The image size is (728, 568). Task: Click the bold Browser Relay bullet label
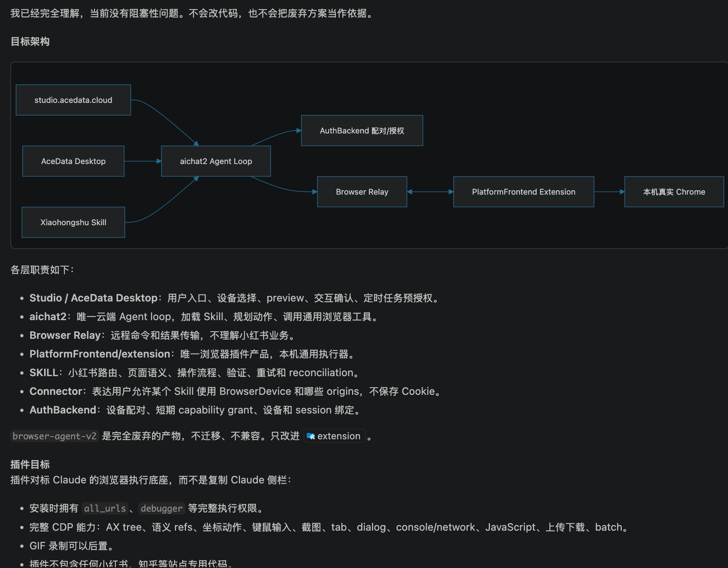pos(65,335)
